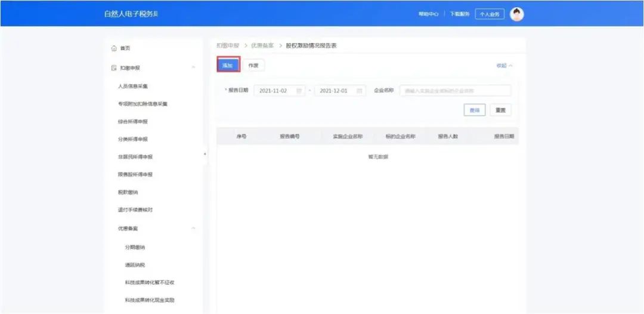Screen dimensions: 644x314
Task: Open 非居民所得申报 in sidebar
Action: coord(135,157)
